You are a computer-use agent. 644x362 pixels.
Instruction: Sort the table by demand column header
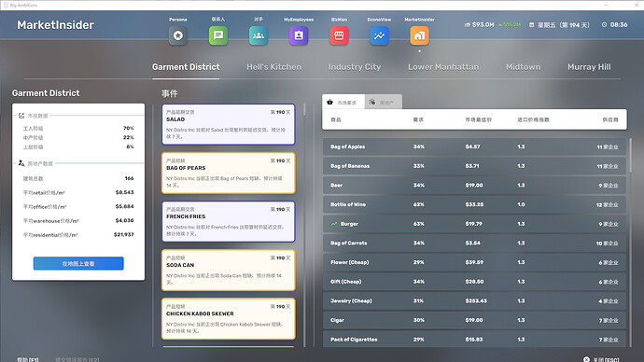click(418, 119)
